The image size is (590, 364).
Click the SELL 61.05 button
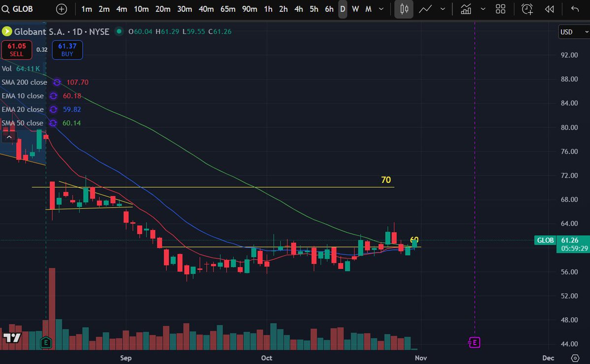point(17,50)
